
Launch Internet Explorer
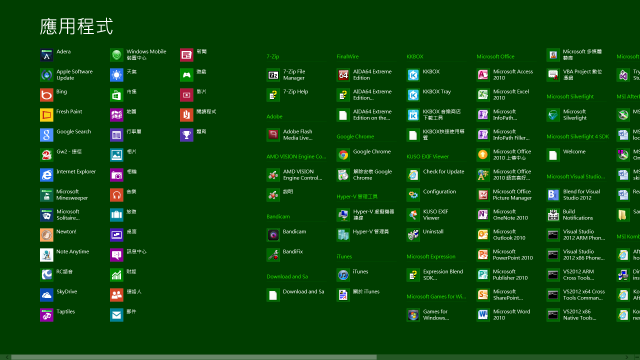coord(47,175)
